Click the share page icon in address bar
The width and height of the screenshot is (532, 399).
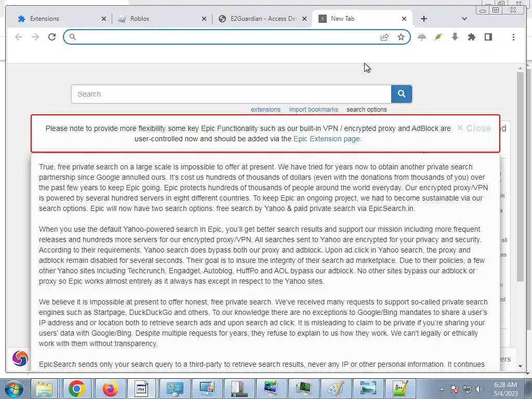pyautogui.click(x=384, y=37)
